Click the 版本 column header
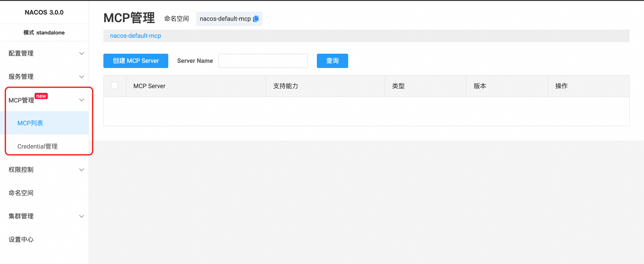The width and height of the screenshot is (644, 264). (480, 86)
